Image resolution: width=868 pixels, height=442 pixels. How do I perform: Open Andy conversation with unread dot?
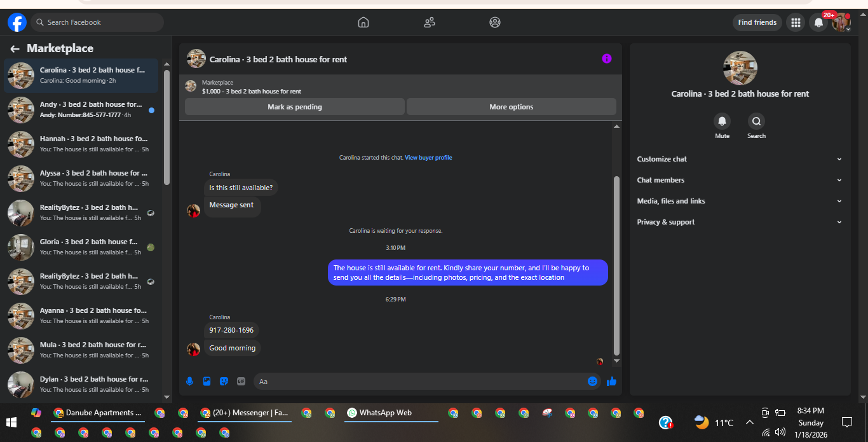(81, 110)
